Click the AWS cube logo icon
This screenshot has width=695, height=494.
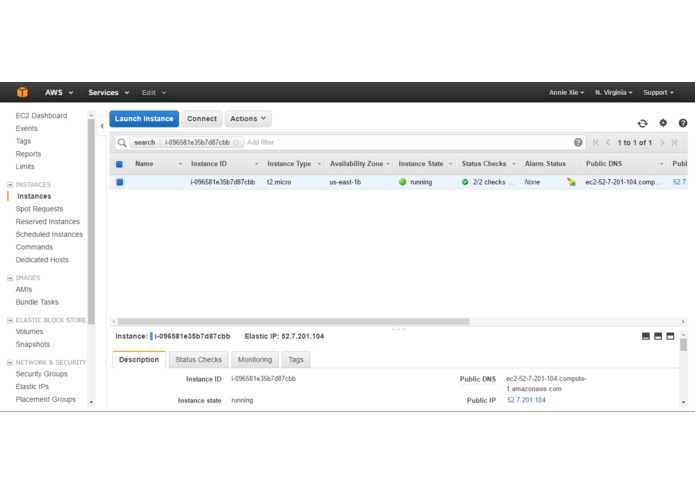pyautogui.click(x=22, y=92)
